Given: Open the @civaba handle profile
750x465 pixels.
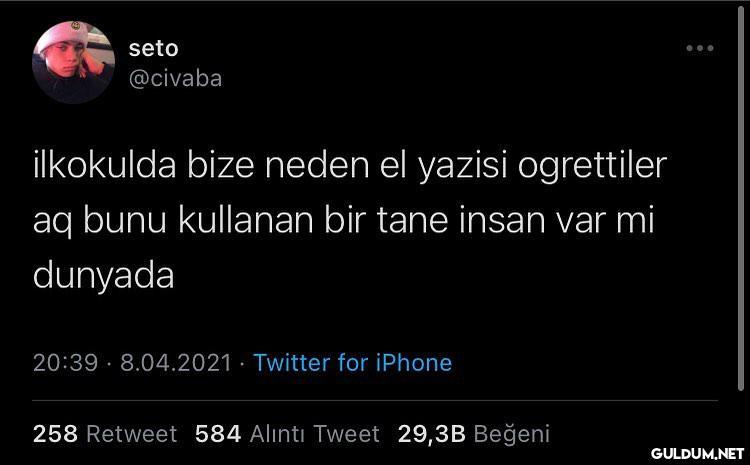Looking at the screenshot, I should (176, 79).
